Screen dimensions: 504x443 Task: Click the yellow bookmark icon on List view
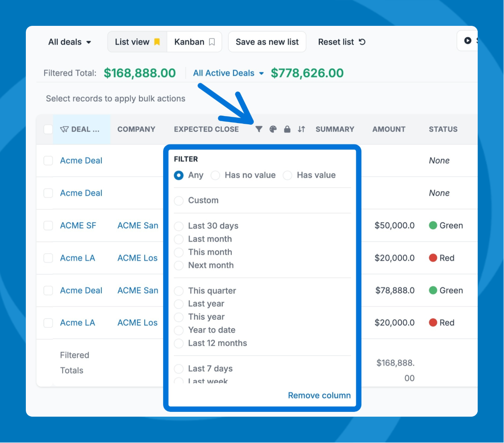[157, 42]
